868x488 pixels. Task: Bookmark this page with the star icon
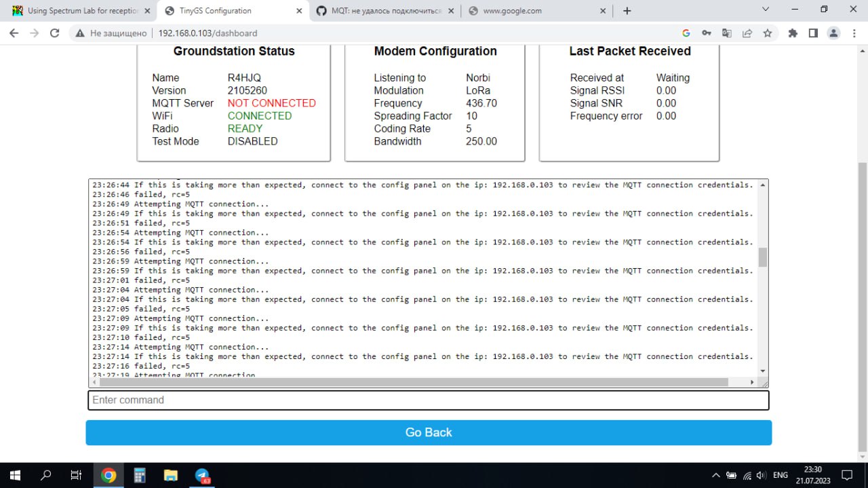[x=767, y=33]
